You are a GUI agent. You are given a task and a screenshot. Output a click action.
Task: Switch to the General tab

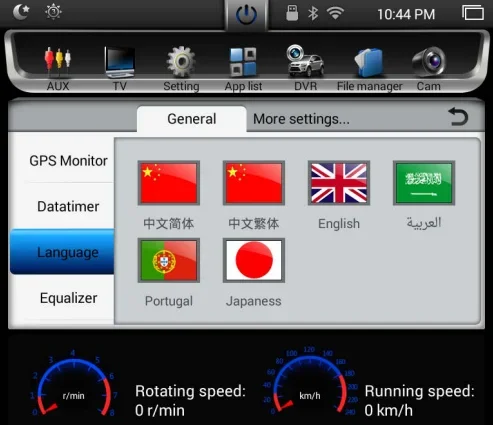pyautogui.click(x=192, y=119)
